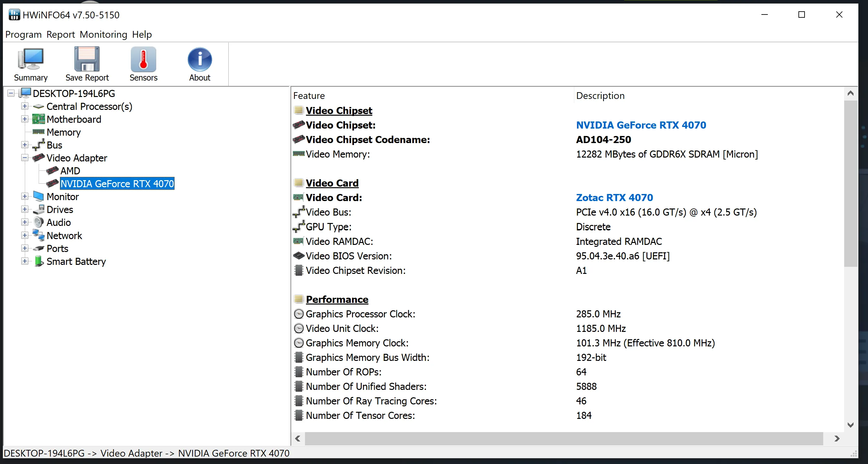Click the Video BIOS Version chip icon
The width and height of the screenshot is (868, 464).
[x=299, y=256]
